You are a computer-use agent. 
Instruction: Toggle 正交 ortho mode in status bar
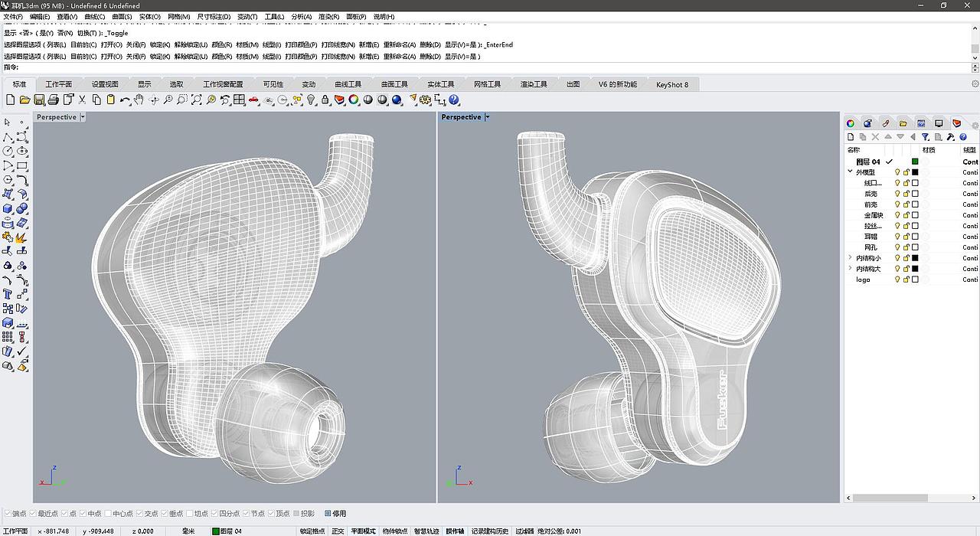pos(338,531)
